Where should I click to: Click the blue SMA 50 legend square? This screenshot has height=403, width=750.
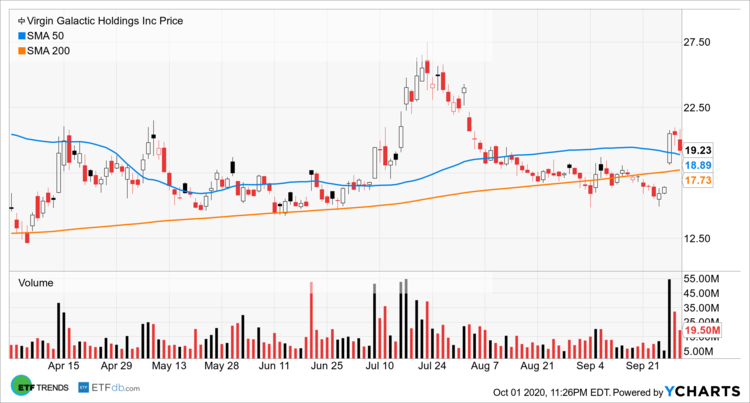(10, 34)
